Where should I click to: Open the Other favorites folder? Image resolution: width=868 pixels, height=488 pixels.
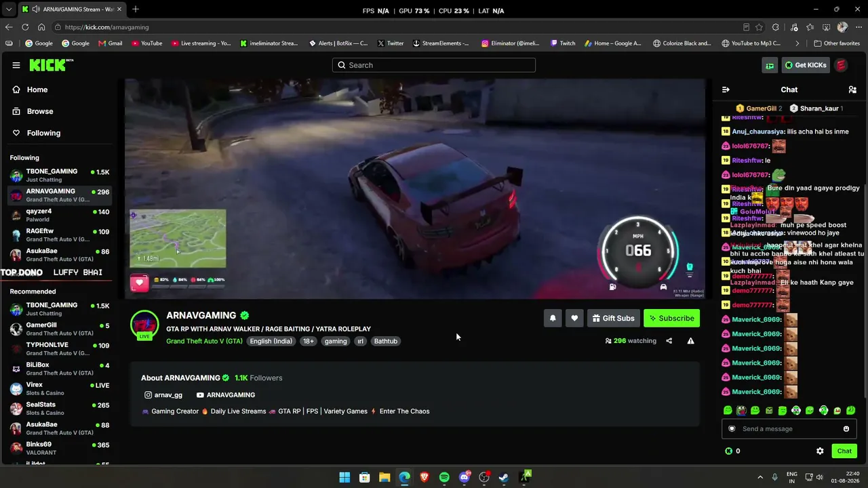click(x=835, y=43)
